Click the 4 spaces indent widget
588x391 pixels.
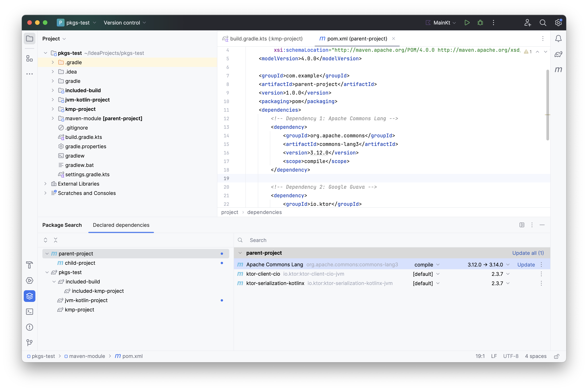535,356
